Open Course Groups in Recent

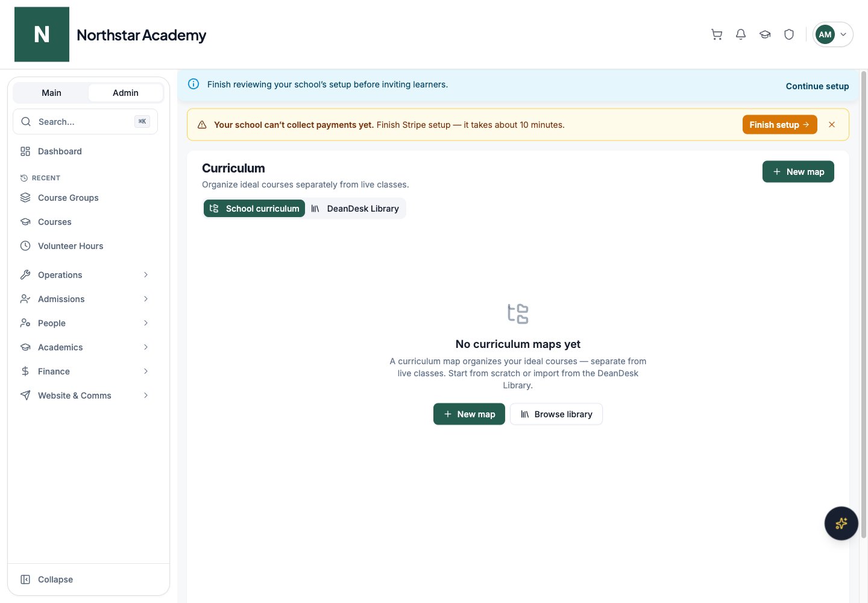pyautogui.click(x=85, y=198)
